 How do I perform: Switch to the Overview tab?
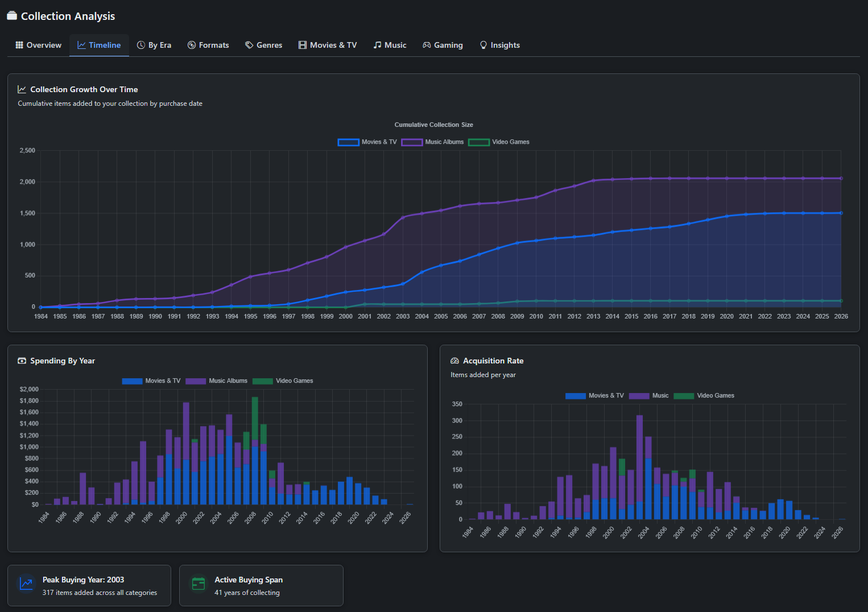tap(38, 45)
